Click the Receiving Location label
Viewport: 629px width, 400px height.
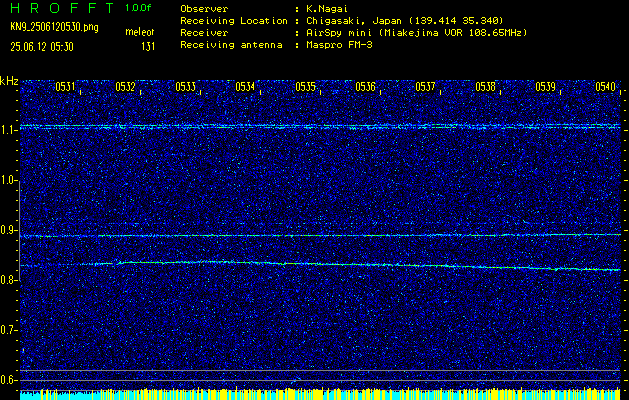coord(234,20)
